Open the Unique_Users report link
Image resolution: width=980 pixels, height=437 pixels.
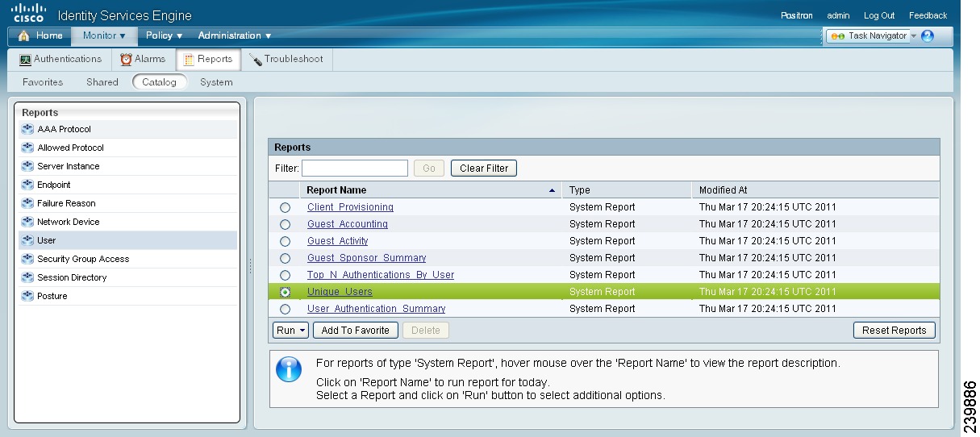(340, 292)
